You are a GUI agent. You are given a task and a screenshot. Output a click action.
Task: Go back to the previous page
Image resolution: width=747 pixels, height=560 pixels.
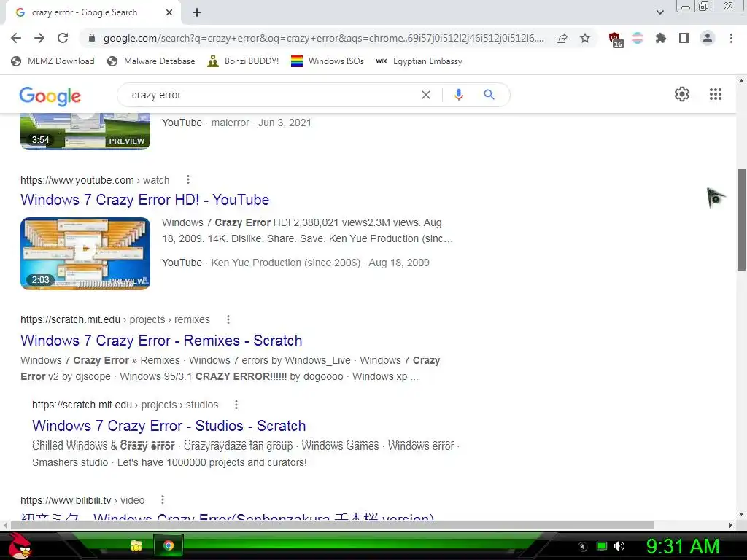pos(16,38)
